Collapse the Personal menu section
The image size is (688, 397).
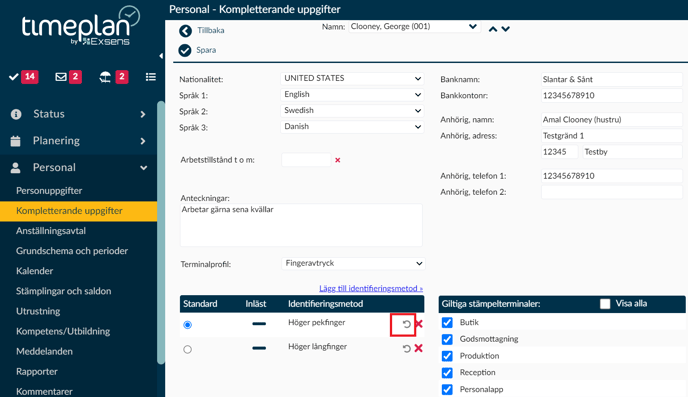coord(143,168)
